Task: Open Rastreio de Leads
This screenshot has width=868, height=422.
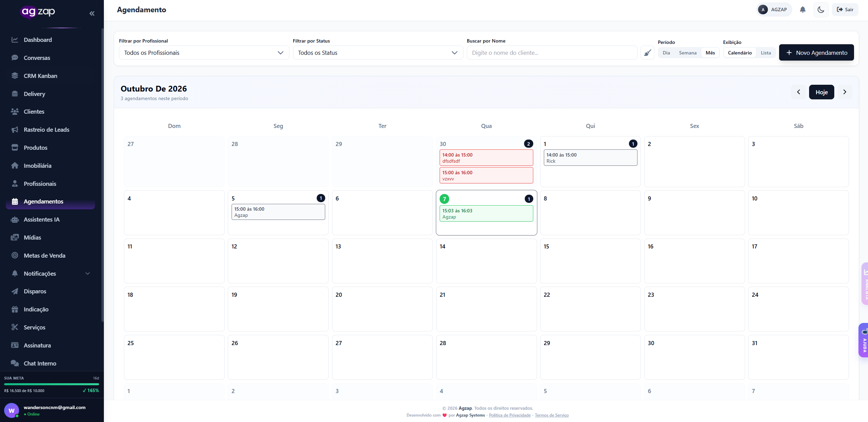Action: pos(51,130)
